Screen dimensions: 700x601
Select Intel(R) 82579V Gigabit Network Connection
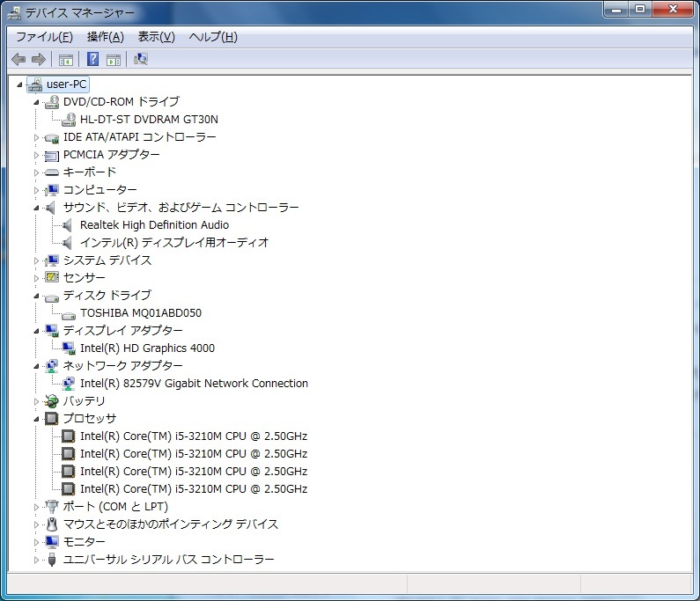194,384
